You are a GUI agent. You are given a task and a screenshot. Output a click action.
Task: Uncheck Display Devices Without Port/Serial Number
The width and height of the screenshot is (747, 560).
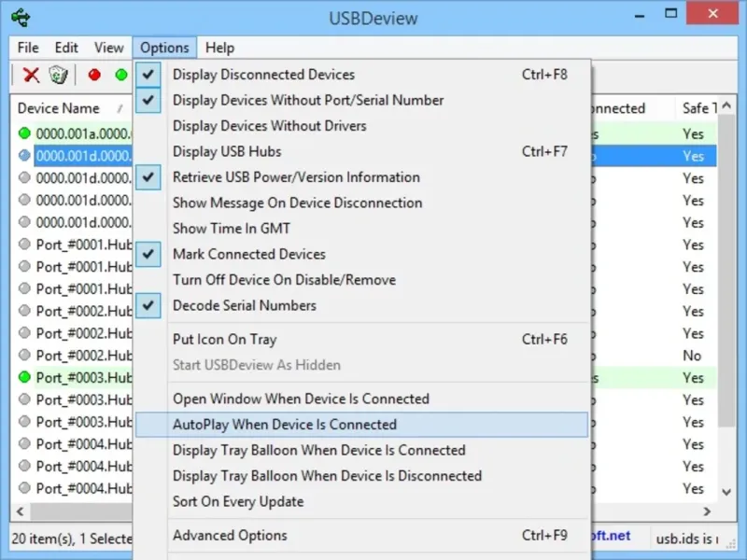tap(361, 100)
